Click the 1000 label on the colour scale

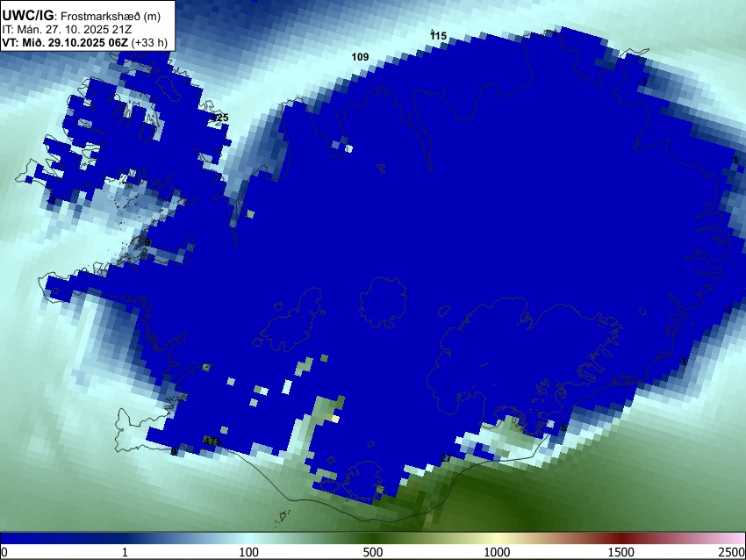[497, 552]
